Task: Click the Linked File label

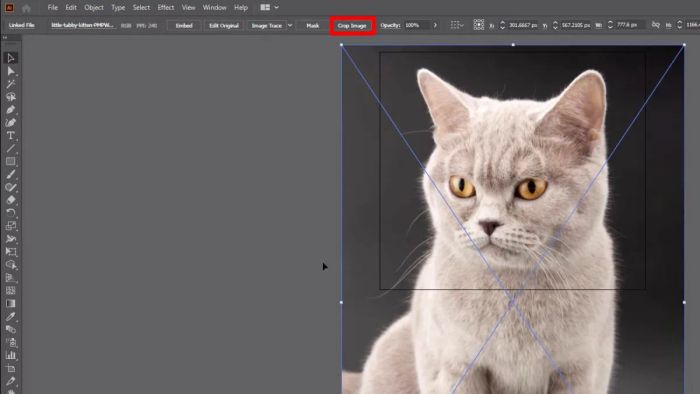Action: pos(21,25)
